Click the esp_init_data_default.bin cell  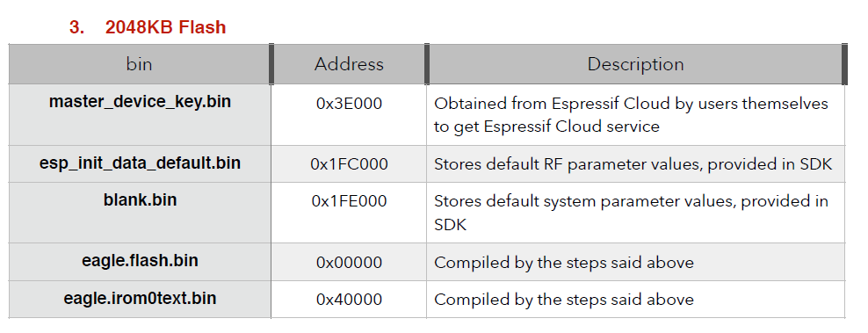pyautogui.click(x=140, y=163)
